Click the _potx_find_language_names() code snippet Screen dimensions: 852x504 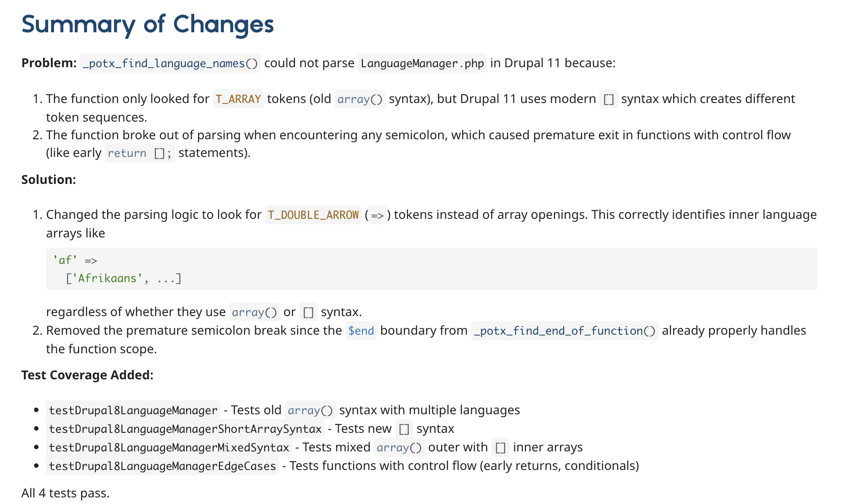[x=170, y=64]
